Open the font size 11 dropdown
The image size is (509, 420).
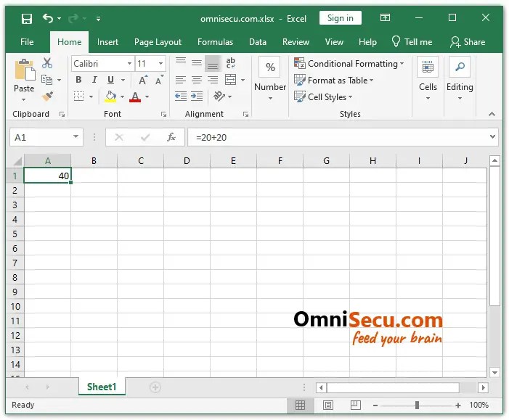[160, 63]
